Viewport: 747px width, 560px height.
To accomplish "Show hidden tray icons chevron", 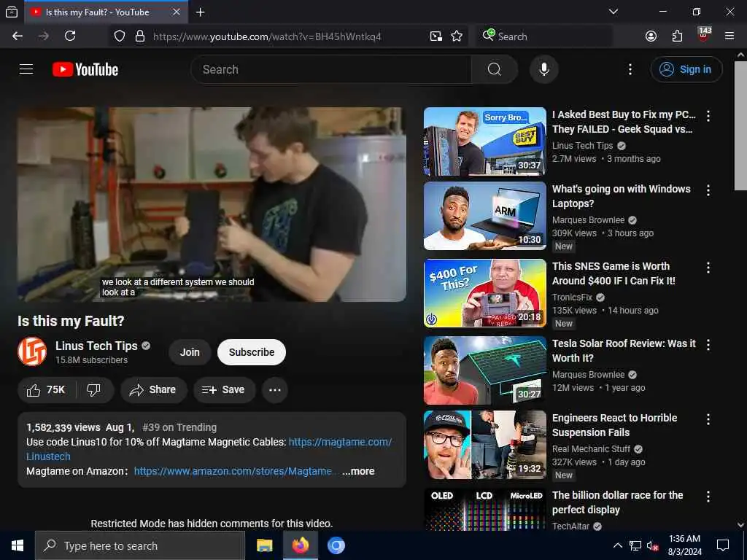I will click(617, 545).
